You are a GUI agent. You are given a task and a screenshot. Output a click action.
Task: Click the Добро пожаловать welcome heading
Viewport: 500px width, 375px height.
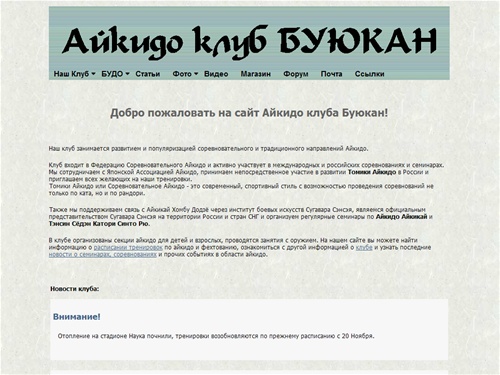pos(249,113)
